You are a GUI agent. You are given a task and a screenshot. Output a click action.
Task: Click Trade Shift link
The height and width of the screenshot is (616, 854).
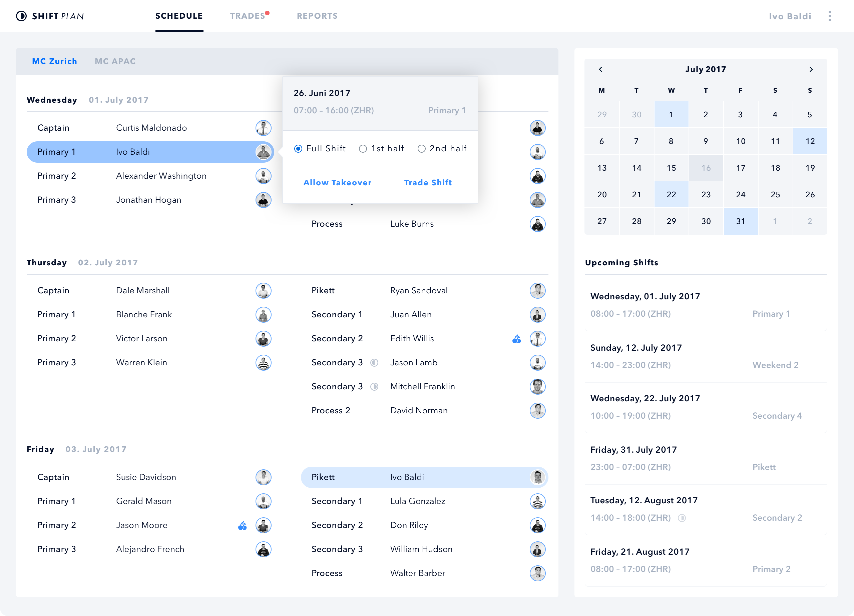tap(428, 183)
